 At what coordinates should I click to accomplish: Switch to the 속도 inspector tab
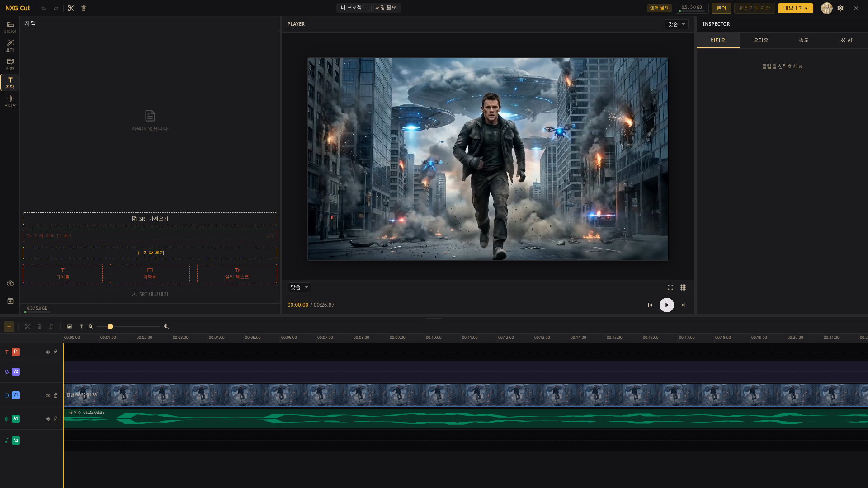click(x=804, y=40)
